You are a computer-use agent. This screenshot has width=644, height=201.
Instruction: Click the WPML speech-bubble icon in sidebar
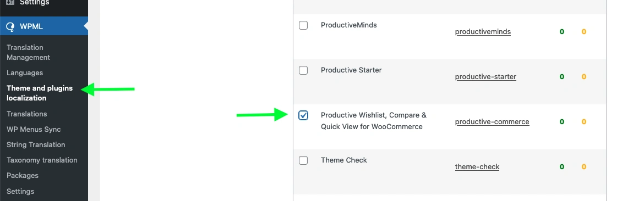point(10,27)
